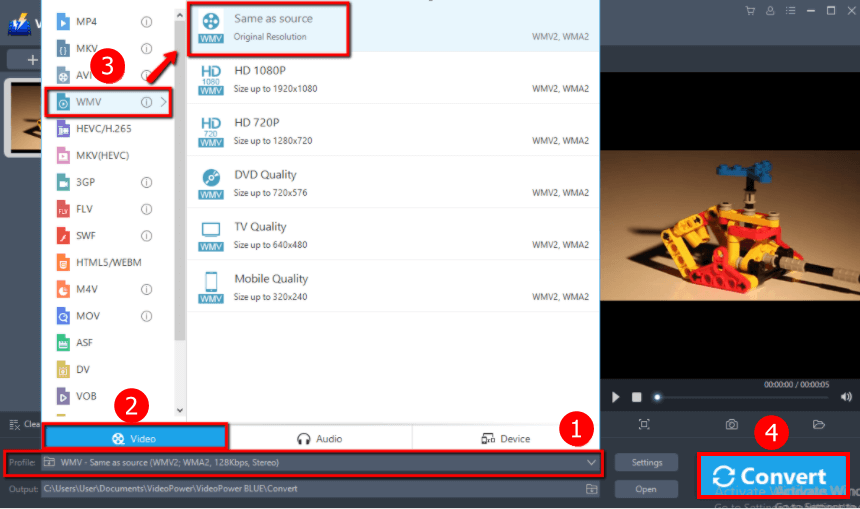Select Same as source WMV preset

click(x=393, y=26)
